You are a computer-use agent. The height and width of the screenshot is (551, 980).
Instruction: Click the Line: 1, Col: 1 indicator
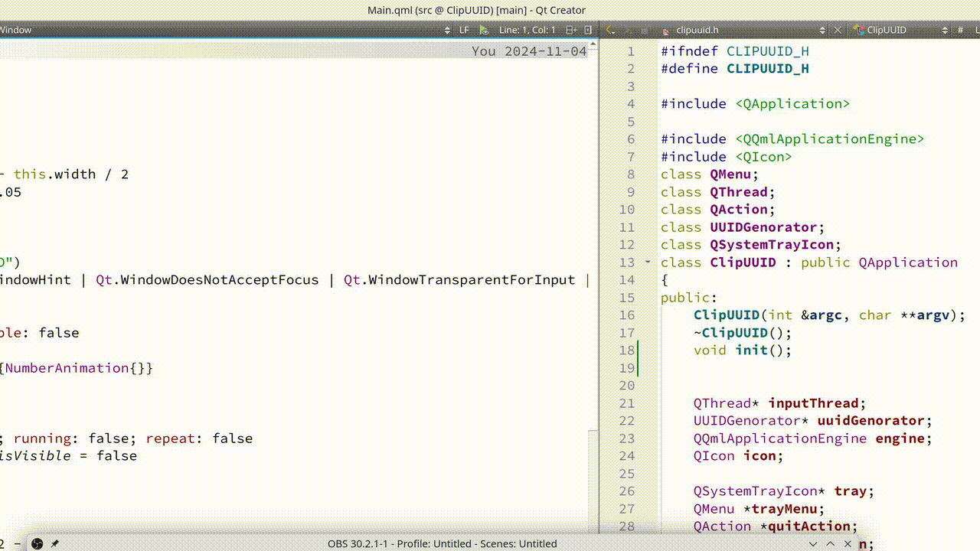coord(527,30)
